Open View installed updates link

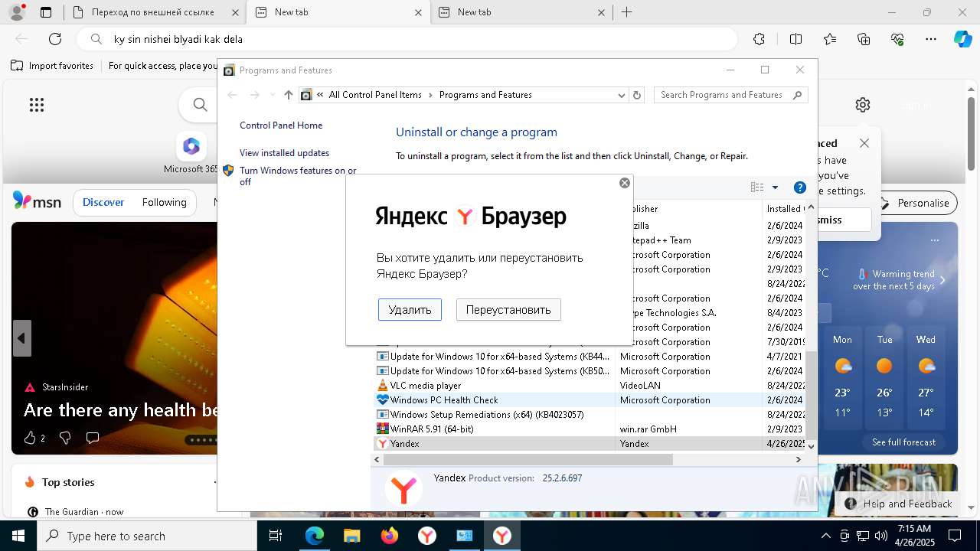[x=284, y=153]
